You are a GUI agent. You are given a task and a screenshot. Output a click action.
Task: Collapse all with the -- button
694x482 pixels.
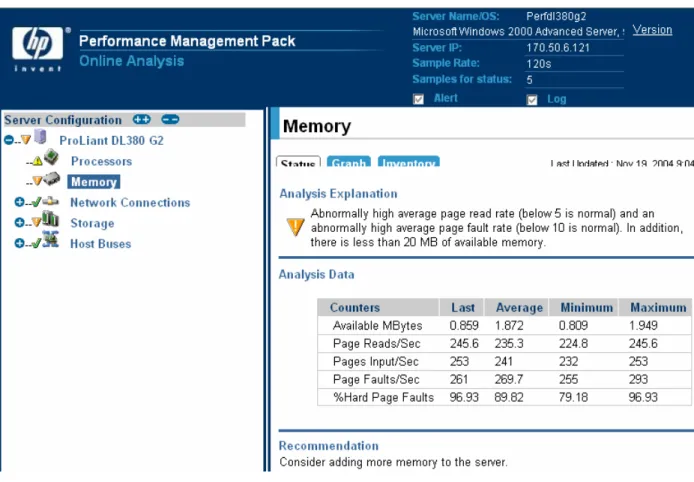click(x=170, y=120)
